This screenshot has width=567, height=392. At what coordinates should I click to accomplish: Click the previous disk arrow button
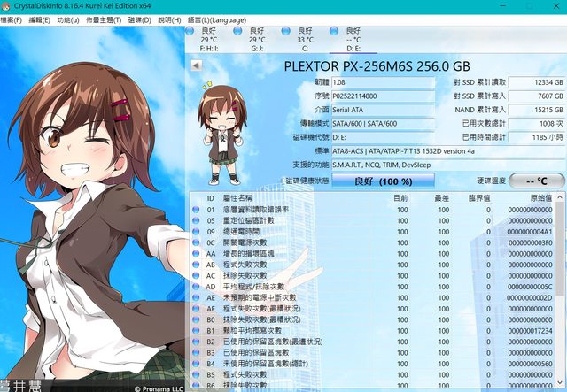(197, 65)
